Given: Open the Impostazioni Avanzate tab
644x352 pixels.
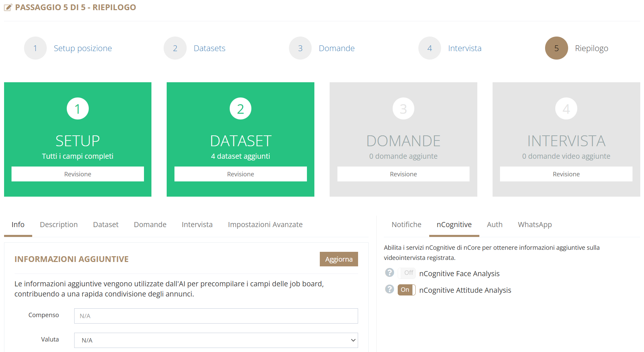Looking at the screenshot, I should [265, 225].
